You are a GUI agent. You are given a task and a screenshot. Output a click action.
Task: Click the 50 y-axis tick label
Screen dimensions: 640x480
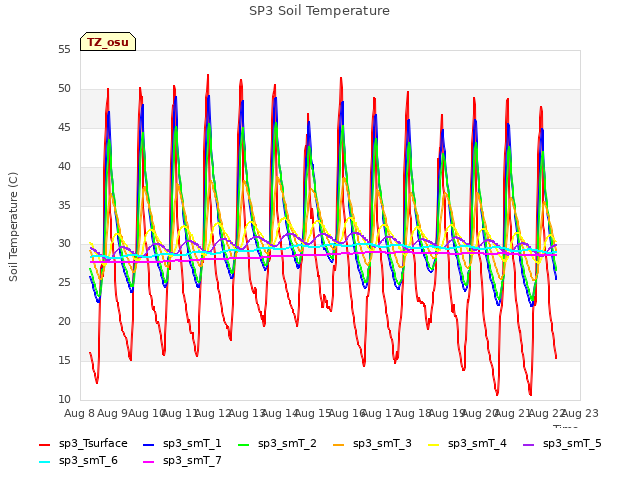pos(64,89)
